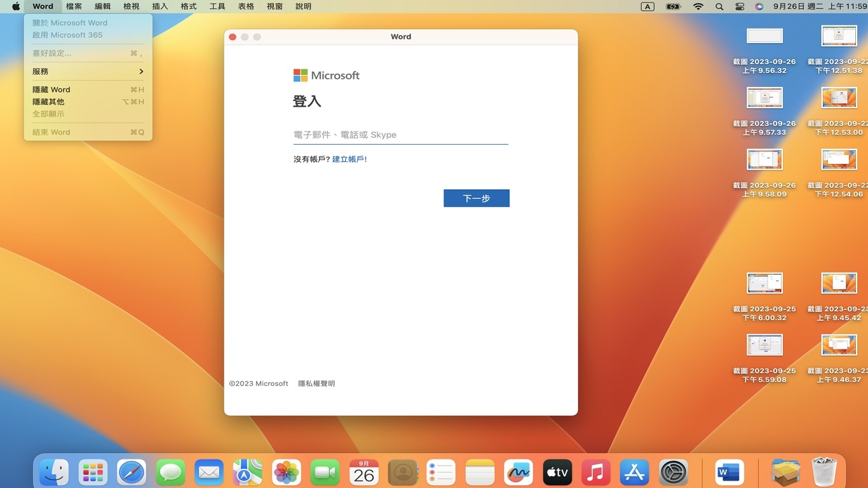Open the input source A indicator
The height and width of the screenshot is (488, 868).
coord(648,6)
